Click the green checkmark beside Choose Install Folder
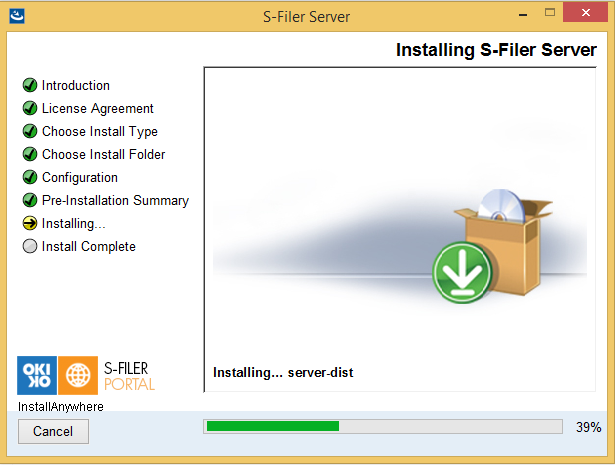 (x=30, y=154)
